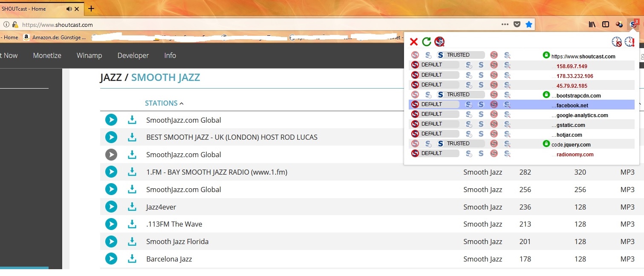Open a new browser tab with plus

(x=91, y=9)
